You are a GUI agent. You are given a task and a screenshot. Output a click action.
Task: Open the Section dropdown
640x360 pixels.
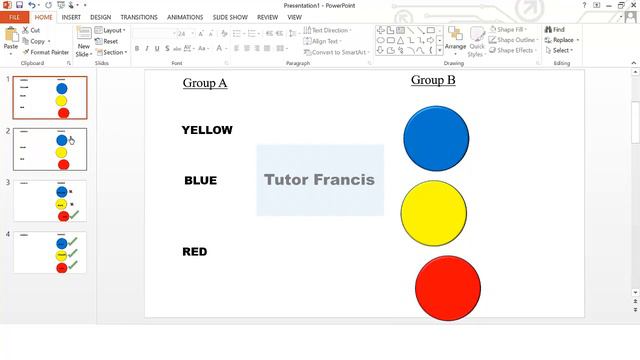point(111,52)
